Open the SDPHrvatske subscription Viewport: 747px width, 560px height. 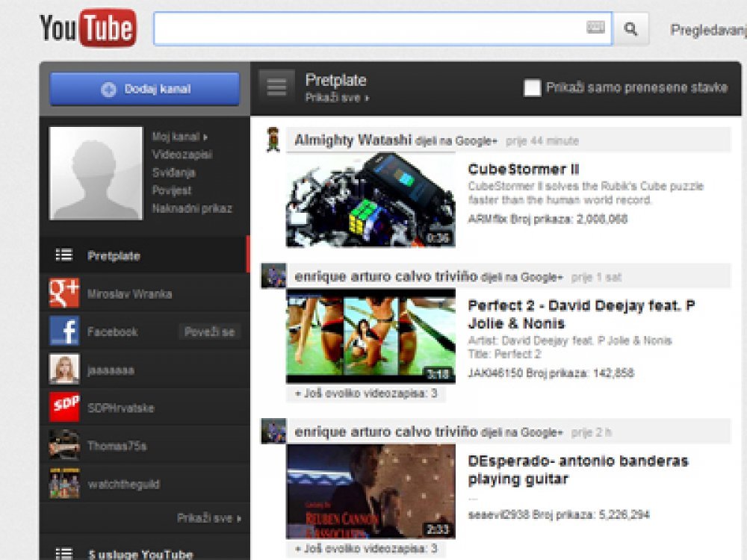point(144,408)
